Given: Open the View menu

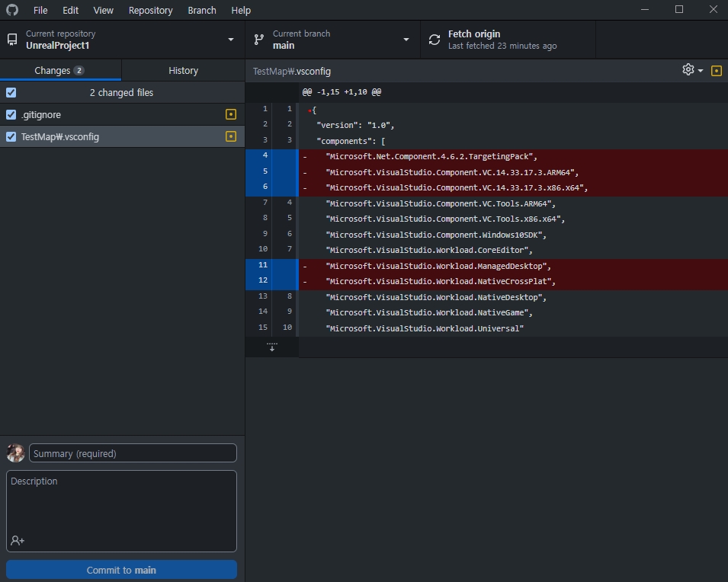Looking at the screenshot, I should click(x=103, y=10).
